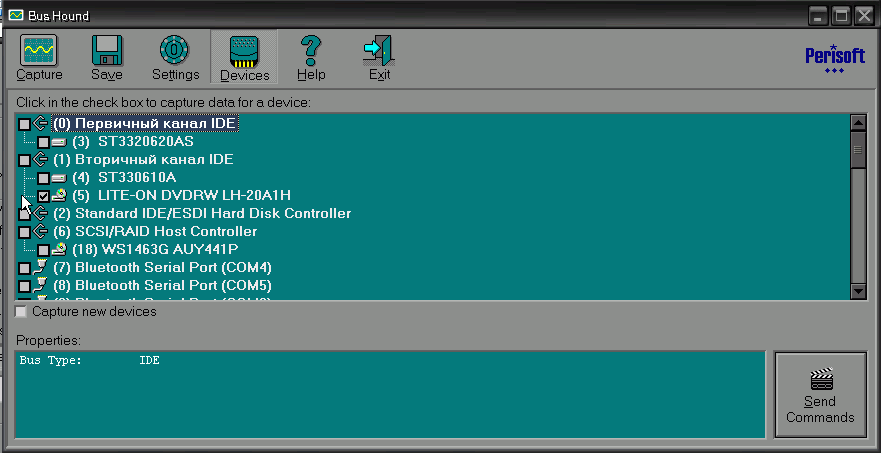Screen dimensions: 881x453
Task: Close the Bus Hound window
Action: 864,16
